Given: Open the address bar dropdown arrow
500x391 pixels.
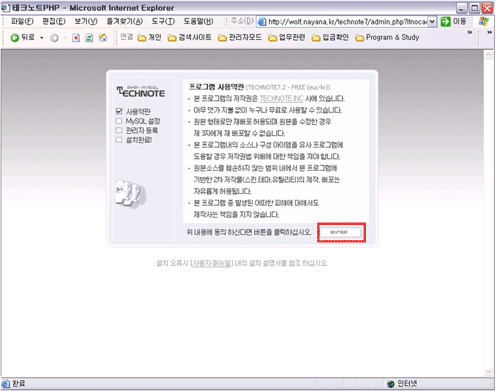Looking at the screenshot, I should 432,22.
